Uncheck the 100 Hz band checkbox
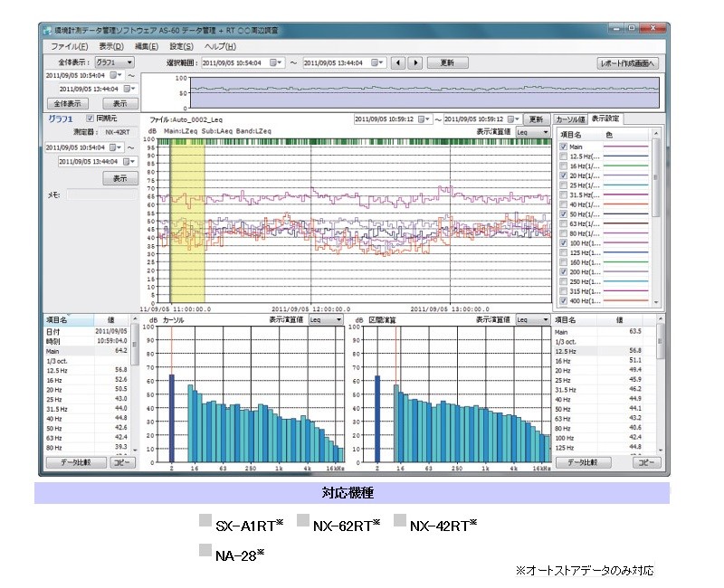This screenshot has width=724, height=588. click(x=563, y=242)
